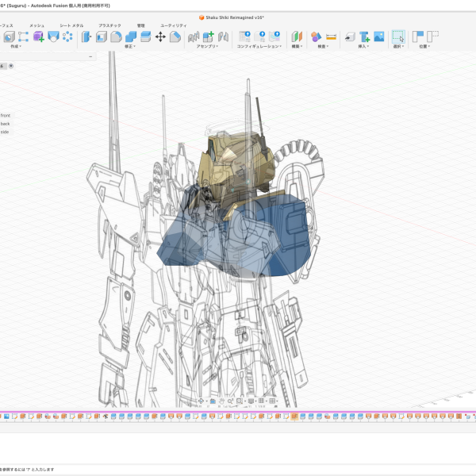Toggle the Window Select tool
The image size is (476, 476).
(398, 36)
